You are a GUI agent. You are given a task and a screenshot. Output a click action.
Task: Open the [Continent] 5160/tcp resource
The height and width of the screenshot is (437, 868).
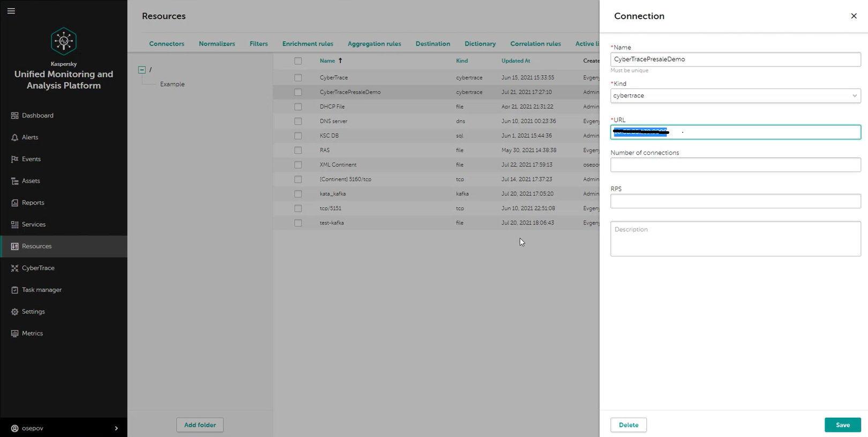coord(436,179)
